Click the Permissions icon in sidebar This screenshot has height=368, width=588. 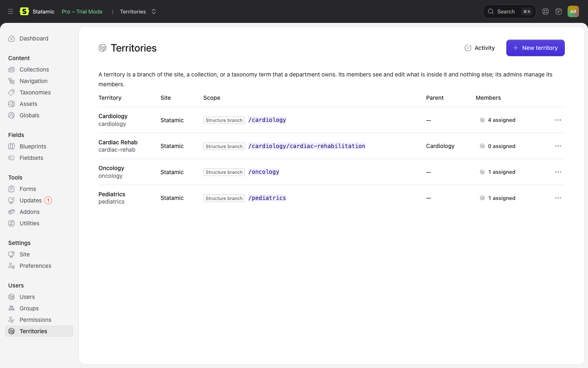[11, 320]
